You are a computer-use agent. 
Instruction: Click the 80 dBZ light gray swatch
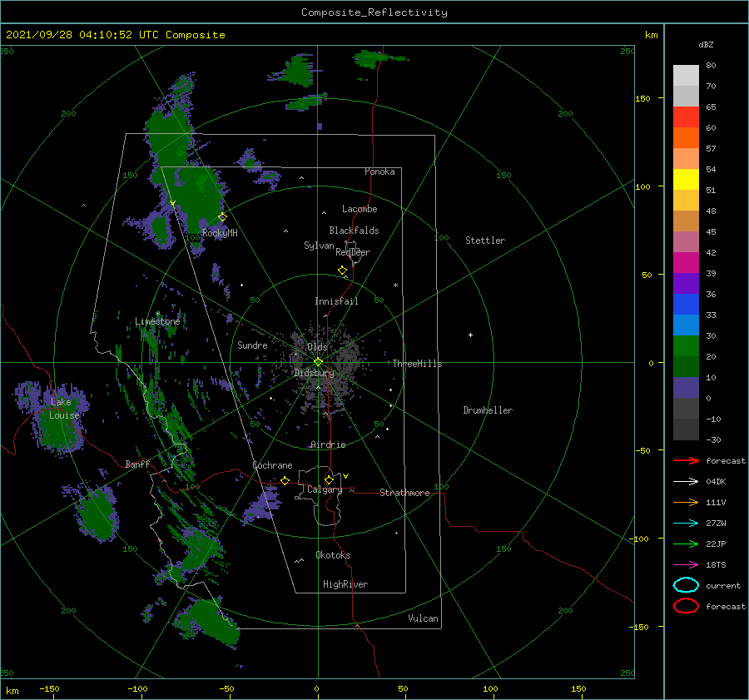tap(686, 75)
